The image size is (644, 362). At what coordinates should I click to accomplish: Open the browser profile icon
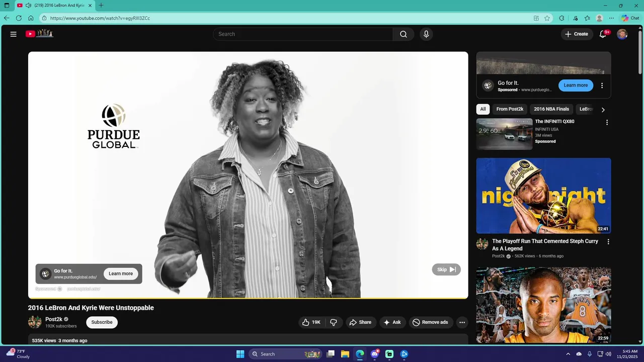coord(599,18)
